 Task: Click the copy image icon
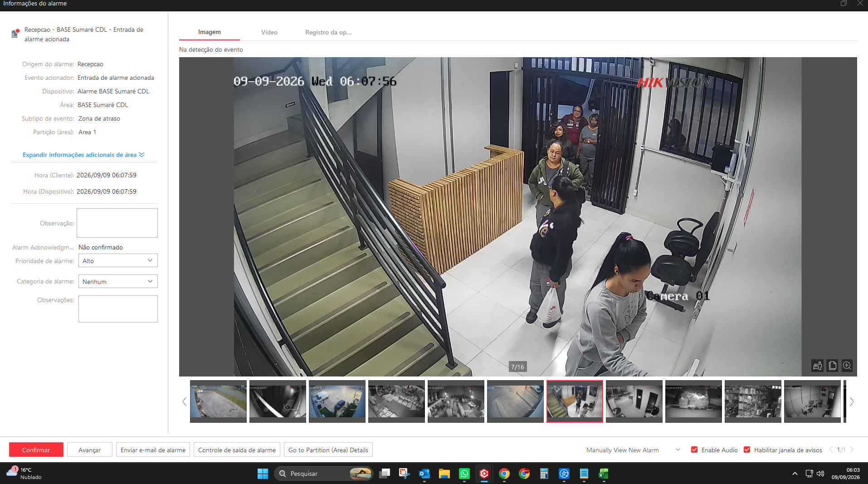[833, 366]
